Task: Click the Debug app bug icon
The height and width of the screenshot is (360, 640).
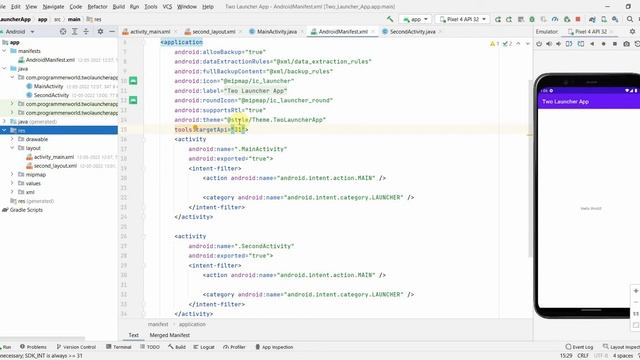Action: click(x=532, y=19)
